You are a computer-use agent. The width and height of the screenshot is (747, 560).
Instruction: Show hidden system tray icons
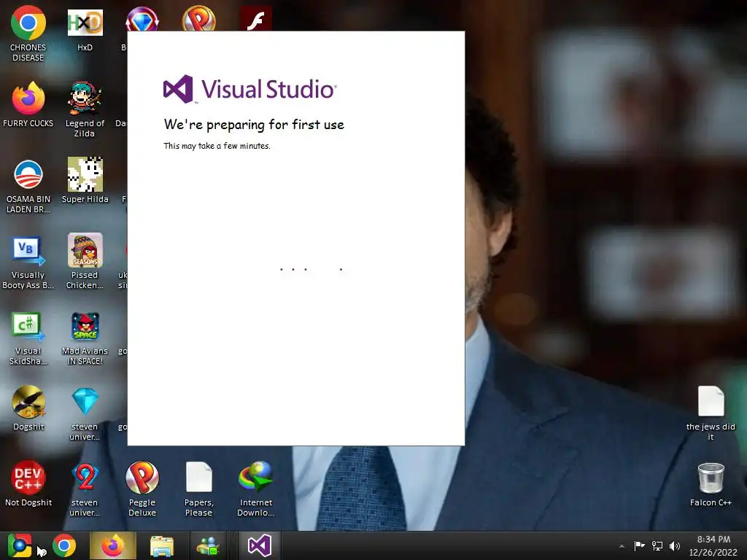[622, 546]
